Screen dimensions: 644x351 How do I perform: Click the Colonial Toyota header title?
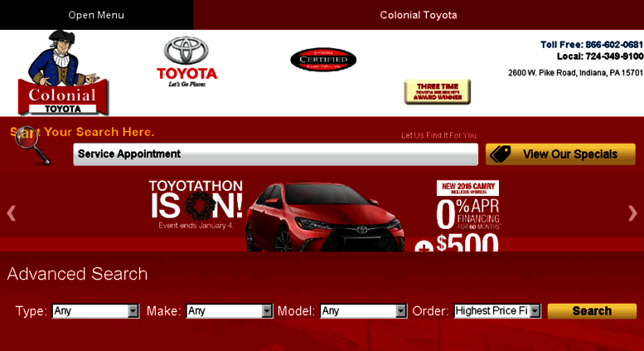coord(418,15)
